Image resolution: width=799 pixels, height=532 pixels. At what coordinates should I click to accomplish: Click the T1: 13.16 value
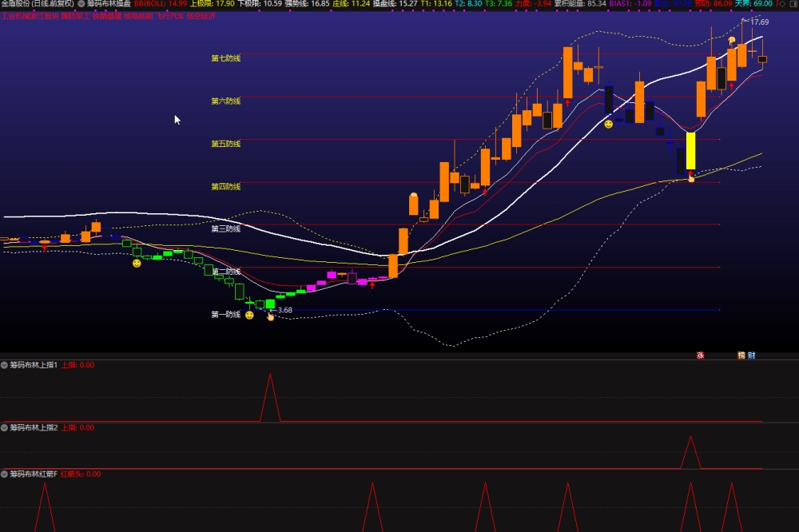click(x=436, y=3)
